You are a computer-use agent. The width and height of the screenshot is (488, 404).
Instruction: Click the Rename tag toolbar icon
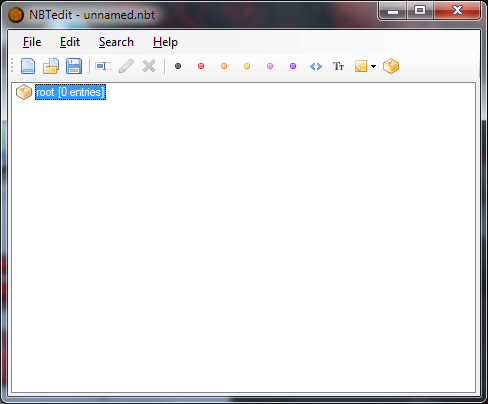pos(103,66)
